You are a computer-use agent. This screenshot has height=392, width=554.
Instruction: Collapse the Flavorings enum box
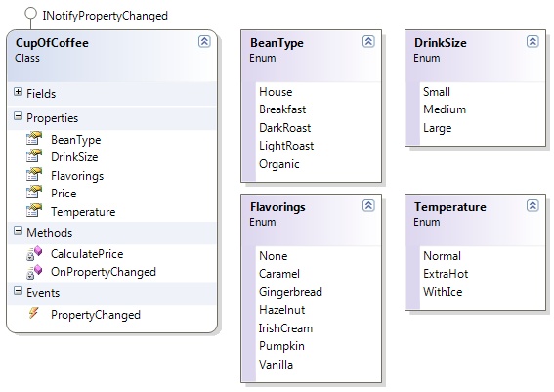coord(368,205)
